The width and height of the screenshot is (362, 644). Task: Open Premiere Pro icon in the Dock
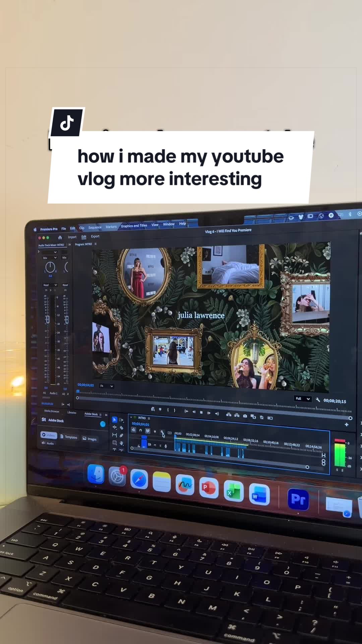tap(298, 499)
